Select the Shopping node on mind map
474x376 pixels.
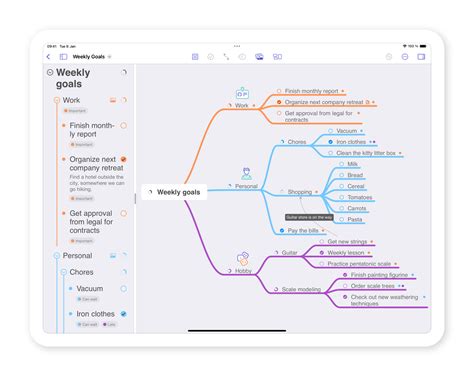[x=300, y=192]
